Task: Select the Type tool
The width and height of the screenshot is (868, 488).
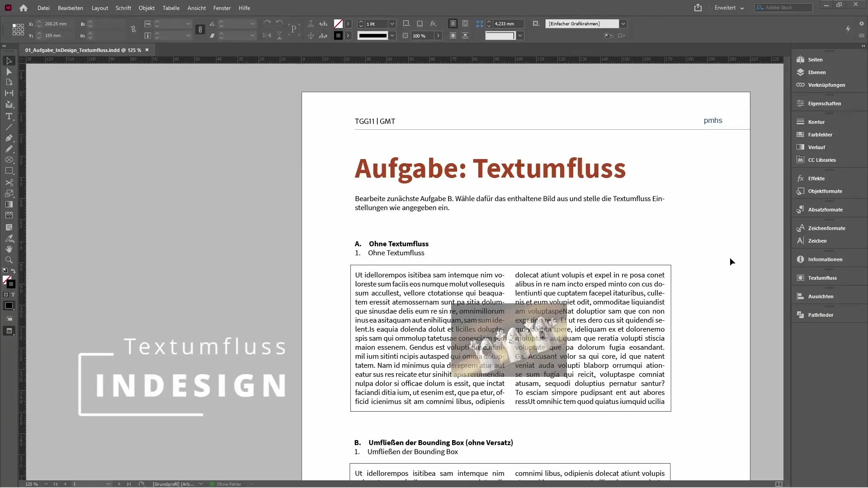Action: click(x=9, y=116)
